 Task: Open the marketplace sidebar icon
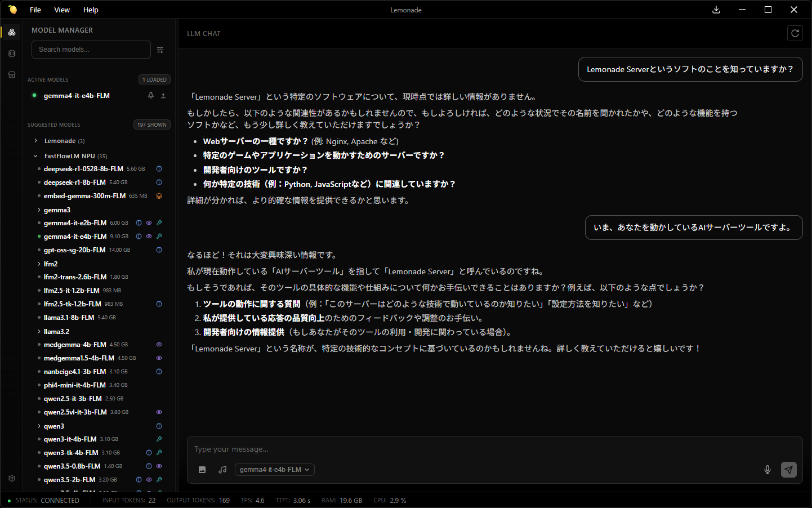(12, 74)
